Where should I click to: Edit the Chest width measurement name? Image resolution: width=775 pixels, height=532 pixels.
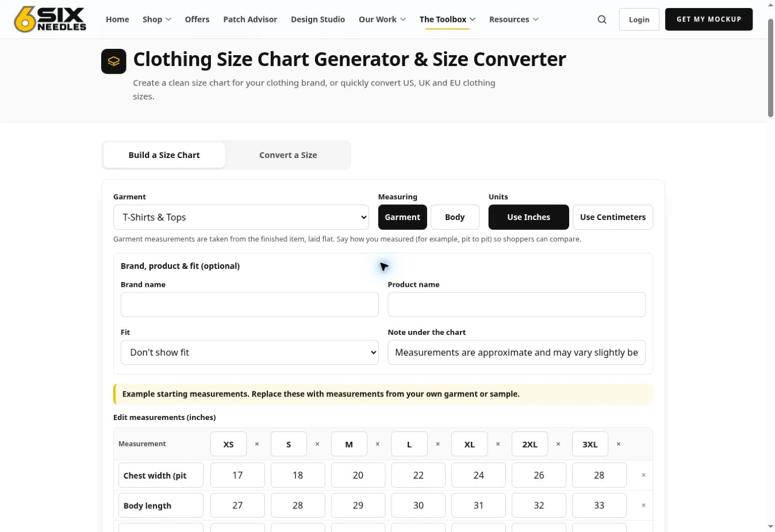(x=161, y=475)
